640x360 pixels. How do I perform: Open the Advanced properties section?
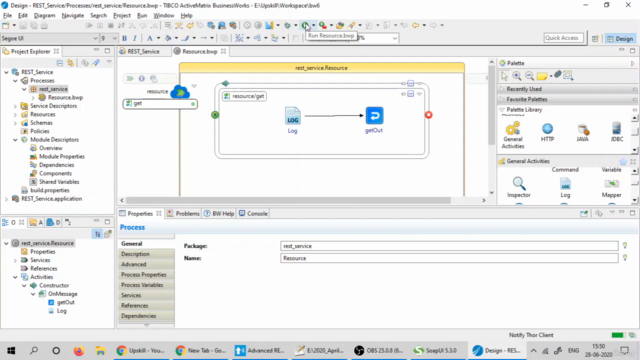click(x=146, y=264)
